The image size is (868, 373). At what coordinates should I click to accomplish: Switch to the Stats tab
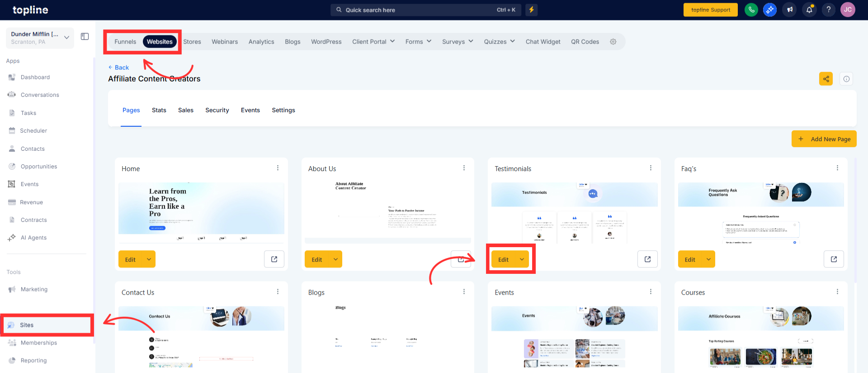point(159,110)
